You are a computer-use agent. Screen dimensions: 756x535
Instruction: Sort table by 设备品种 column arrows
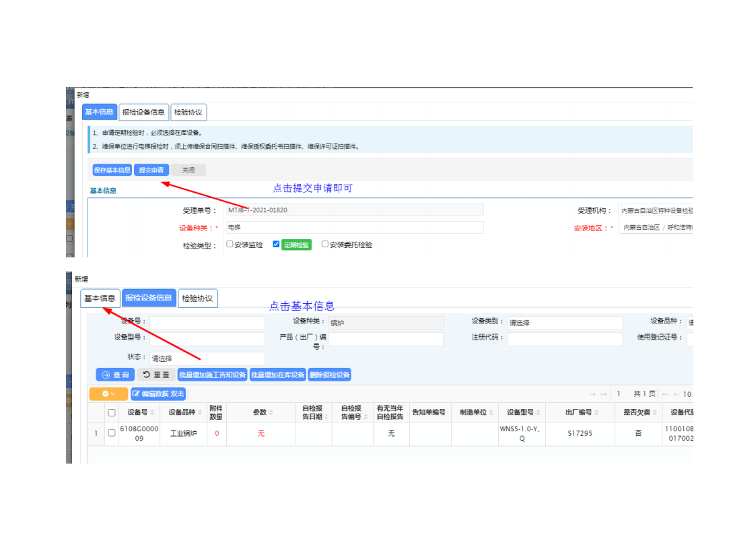click(x=200, y=412)
